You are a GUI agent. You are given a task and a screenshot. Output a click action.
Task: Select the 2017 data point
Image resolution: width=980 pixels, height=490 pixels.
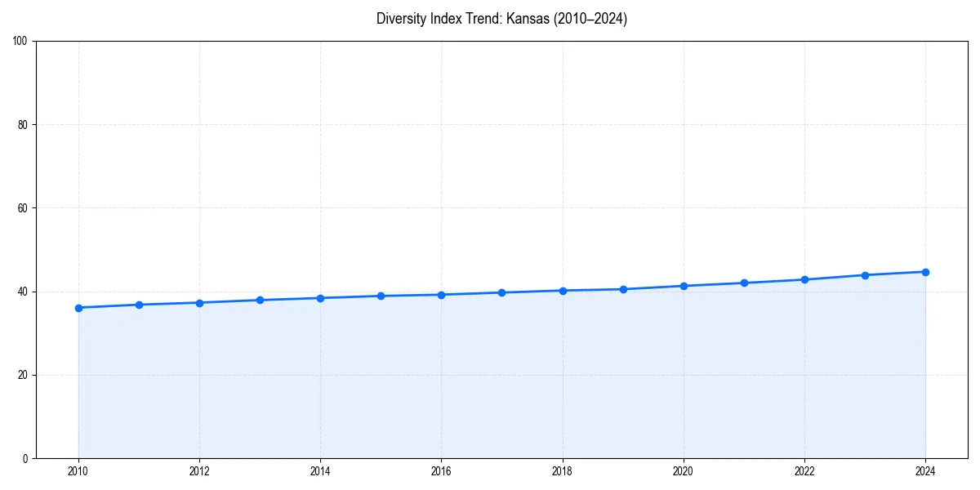pos(501,292)
